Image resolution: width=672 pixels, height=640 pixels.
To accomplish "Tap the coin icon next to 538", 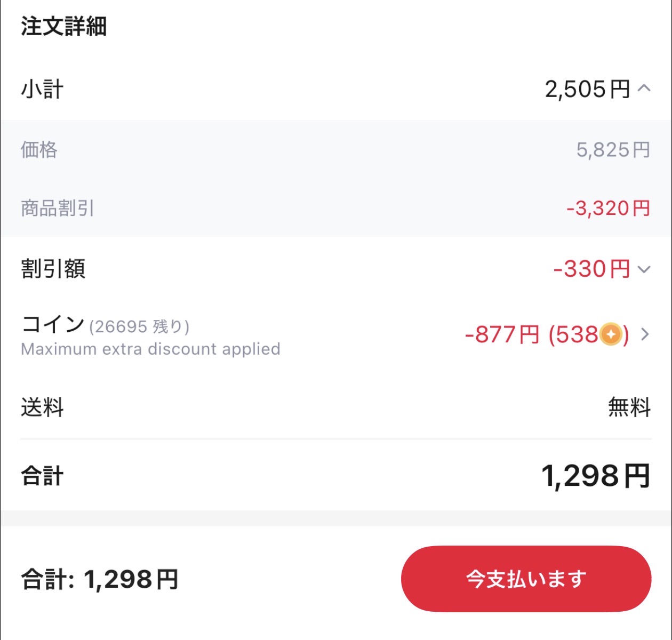I will [x=610, y=335].
